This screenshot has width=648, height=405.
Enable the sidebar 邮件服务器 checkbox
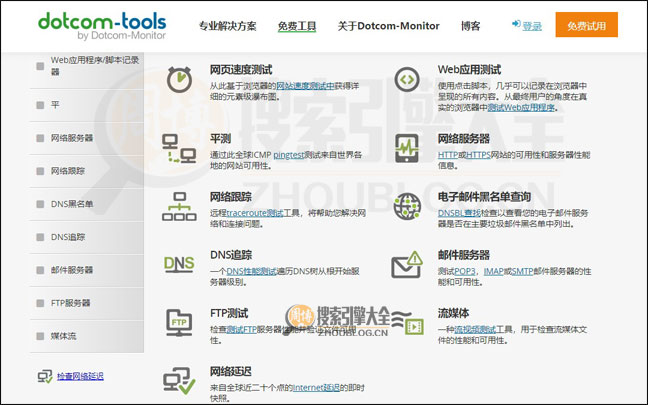pyautogui.click(x=40, y=270)
